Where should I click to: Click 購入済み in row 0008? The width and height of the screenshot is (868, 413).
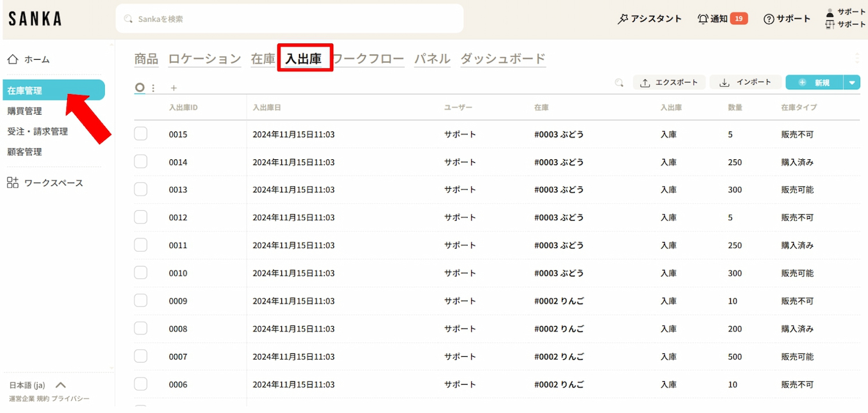[797, 329]
